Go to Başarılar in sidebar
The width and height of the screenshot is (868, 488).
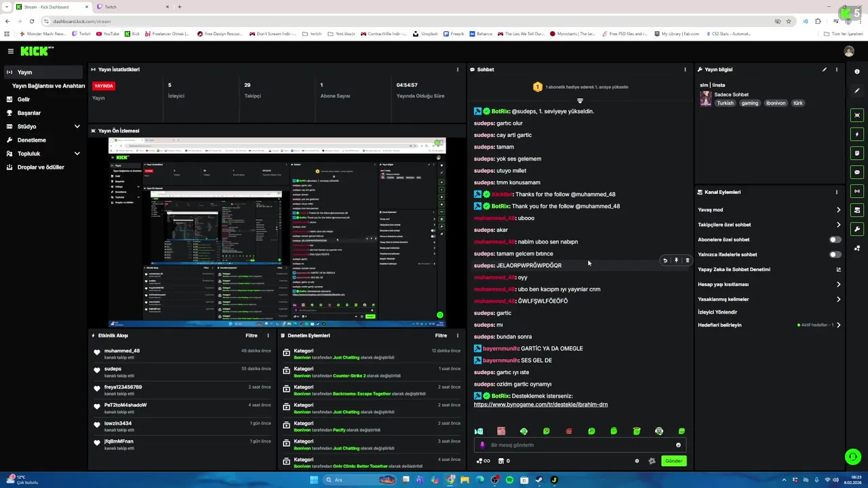[x=43, y=113]
